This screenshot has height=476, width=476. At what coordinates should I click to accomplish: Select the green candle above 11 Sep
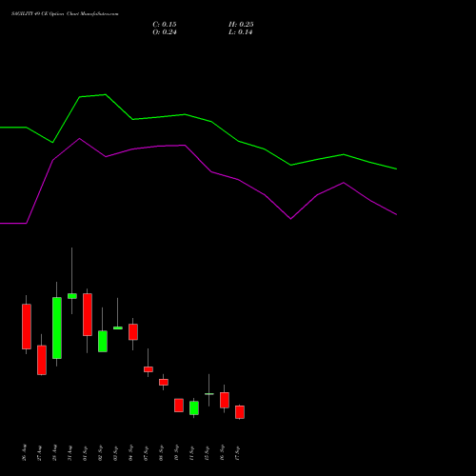tap(194, 408)
